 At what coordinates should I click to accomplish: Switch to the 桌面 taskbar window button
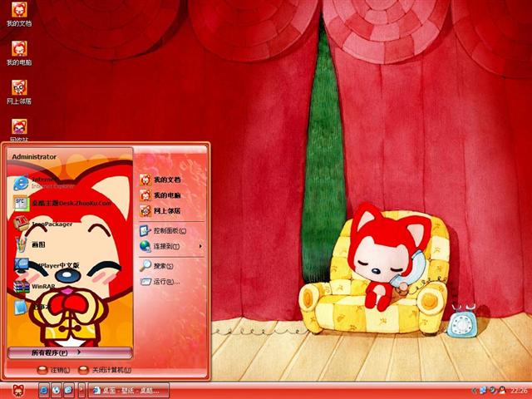[x=129, y=391]
